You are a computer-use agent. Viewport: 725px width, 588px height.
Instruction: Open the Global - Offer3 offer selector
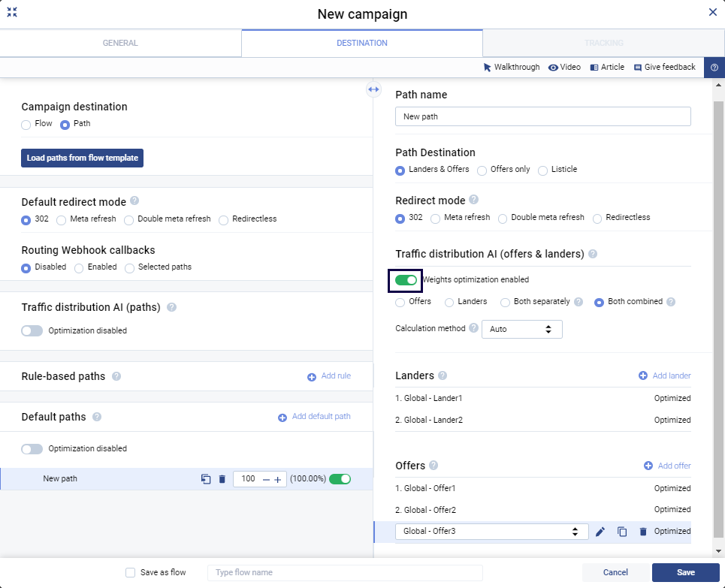click(x=491, y=532)
